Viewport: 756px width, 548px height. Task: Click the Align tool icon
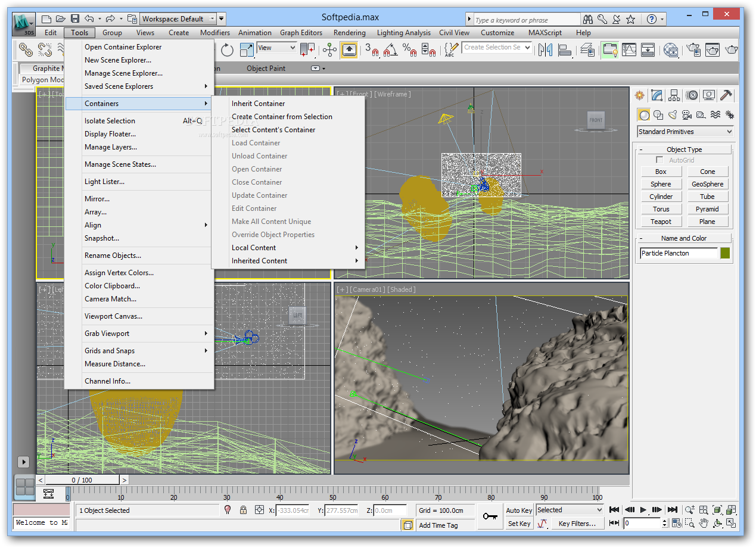click(x=565, y=50)
